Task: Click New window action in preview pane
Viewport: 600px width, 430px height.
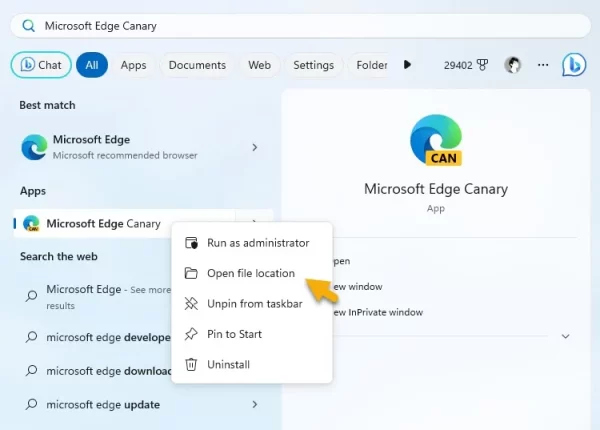Action: [357, 287]
